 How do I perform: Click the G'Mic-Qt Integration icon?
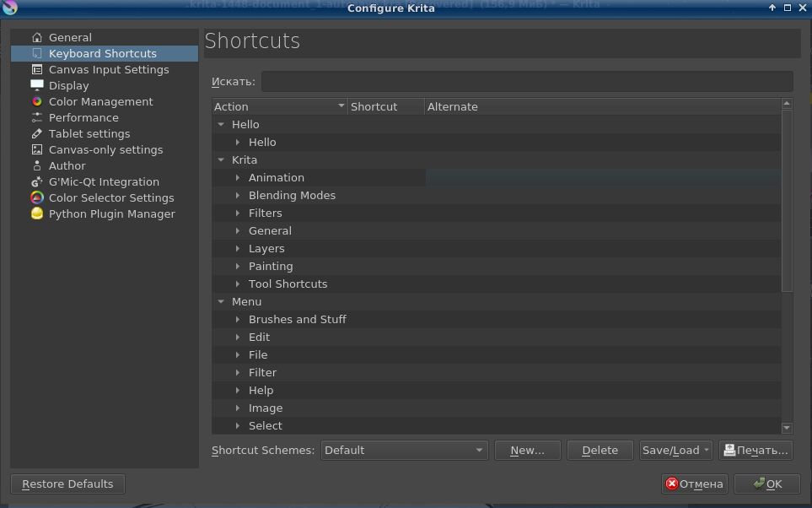point(37,182)
